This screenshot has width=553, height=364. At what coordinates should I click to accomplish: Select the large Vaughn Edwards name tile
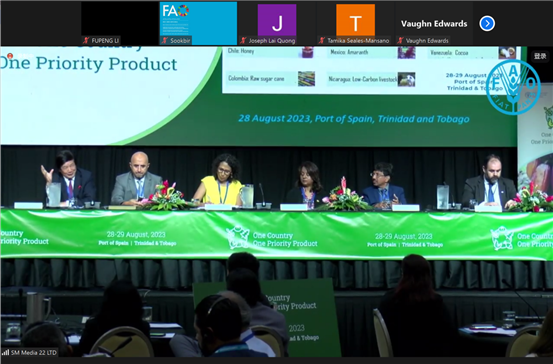pos(434,23)
